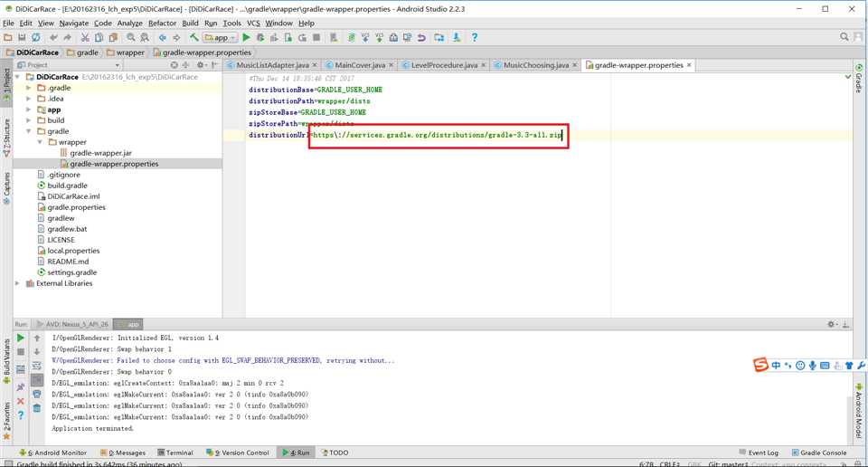Switch to MainCover.java editor tab
868x467 pixels.
pos(359,65)
